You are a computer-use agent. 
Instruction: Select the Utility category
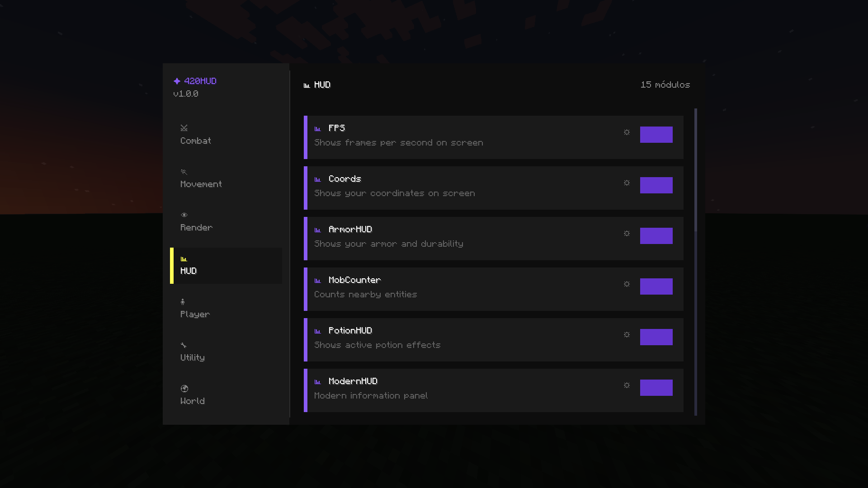(x=226, y=352)
